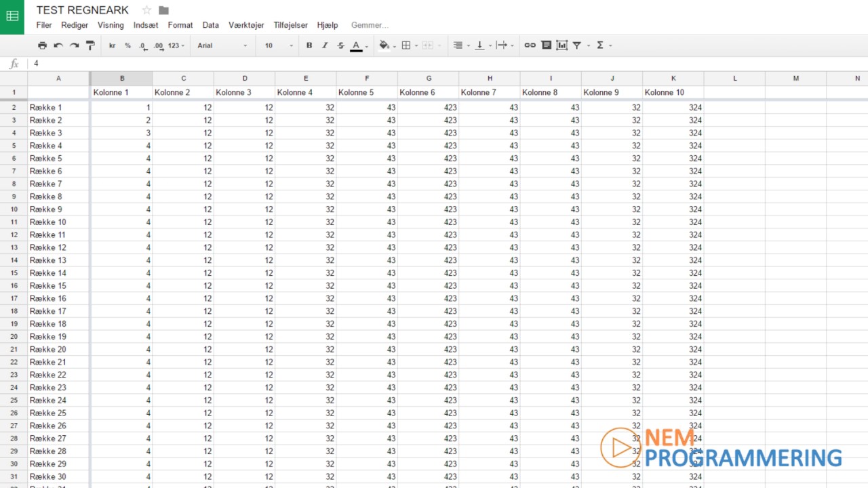
Task: Expand the borders dropdown arrow
Action: [x=416, y=46]
